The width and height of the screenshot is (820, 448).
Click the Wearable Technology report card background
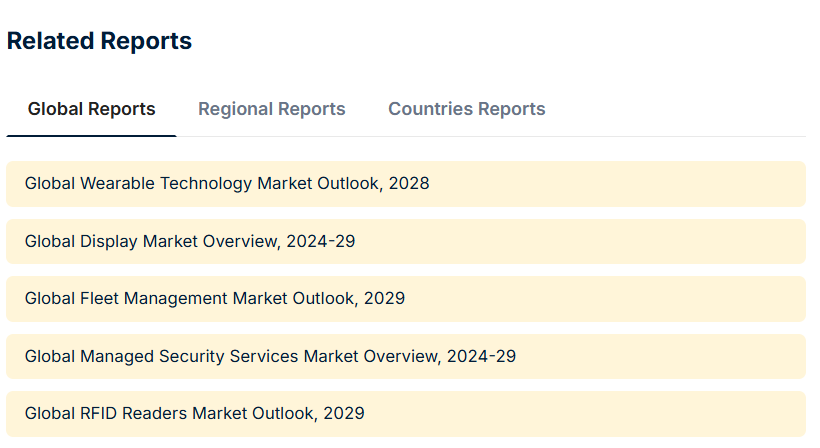(617, 184)
